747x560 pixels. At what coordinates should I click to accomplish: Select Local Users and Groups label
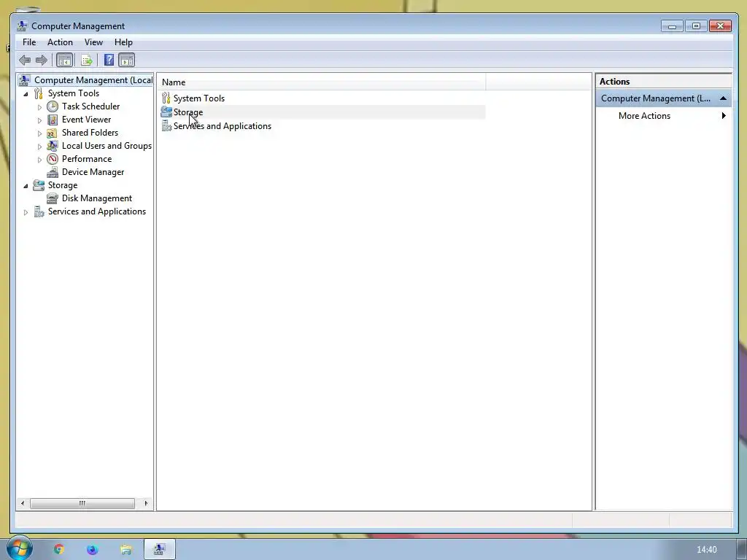[107, 146]
